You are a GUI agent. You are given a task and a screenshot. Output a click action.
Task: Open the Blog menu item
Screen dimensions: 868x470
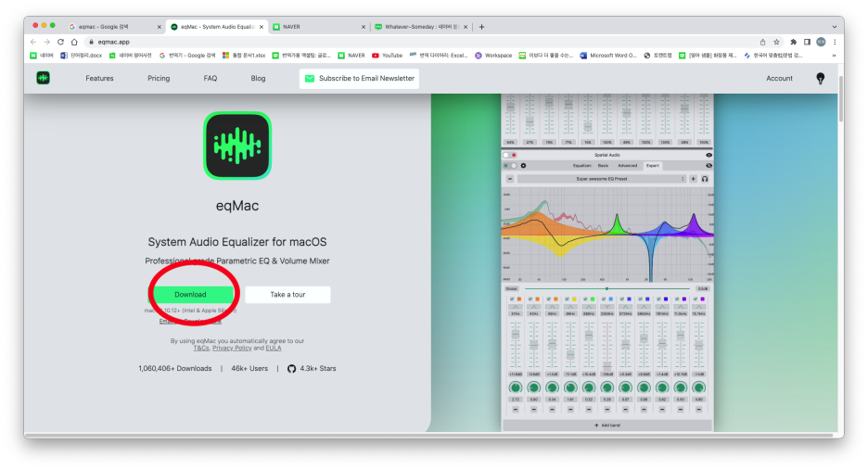(258, 79)
